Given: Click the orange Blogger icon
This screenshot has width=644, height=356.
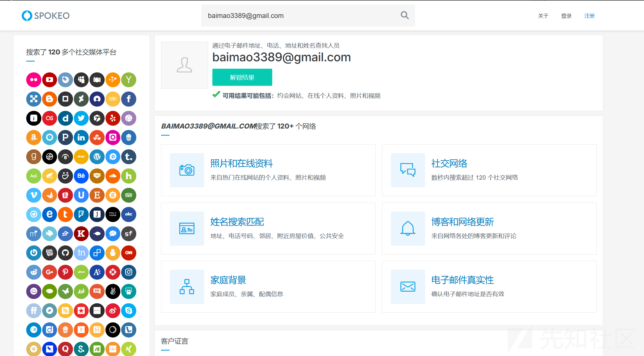Looking at the screenshot, I should tap(50, 99).
